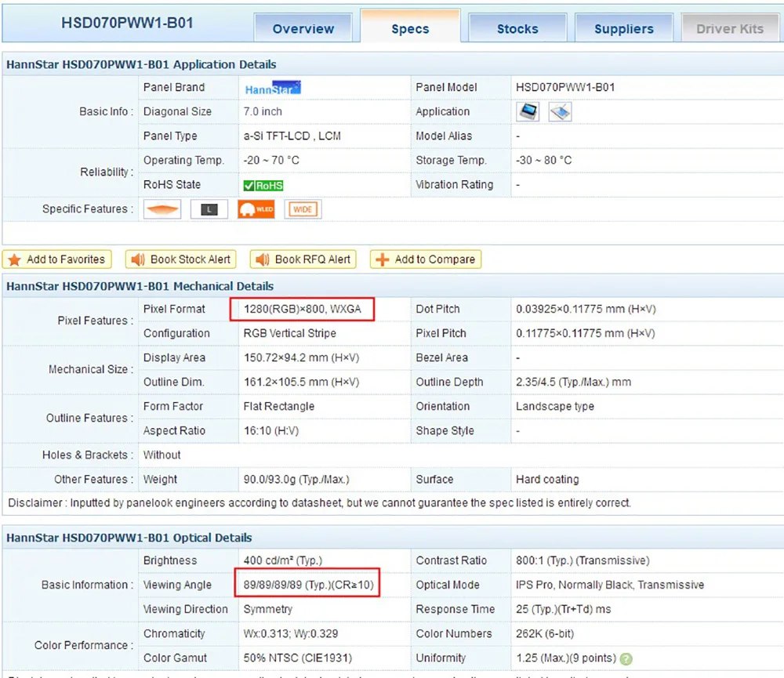This screenshot has height=678, width=784.
Task: Click the '7.0 inch' diagonal size value
Action: coord(263,111)
